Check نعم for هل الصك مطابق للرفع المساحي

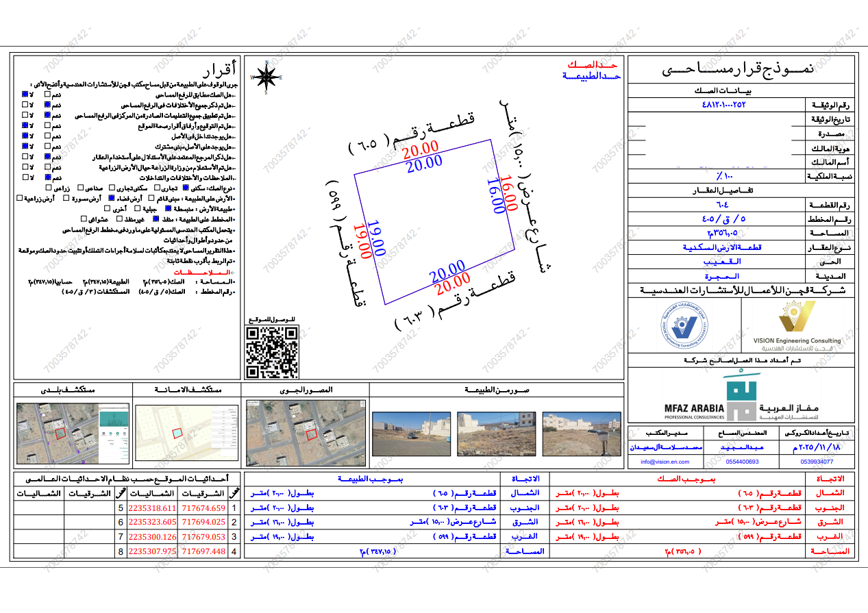tap(47, 95)
